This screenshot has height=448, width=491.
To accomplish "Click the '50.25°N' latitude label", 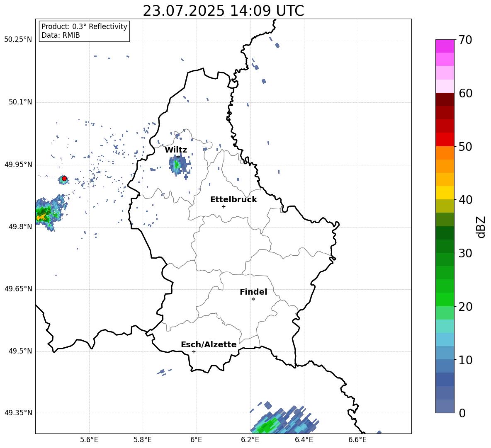I will tap(18, 40).
